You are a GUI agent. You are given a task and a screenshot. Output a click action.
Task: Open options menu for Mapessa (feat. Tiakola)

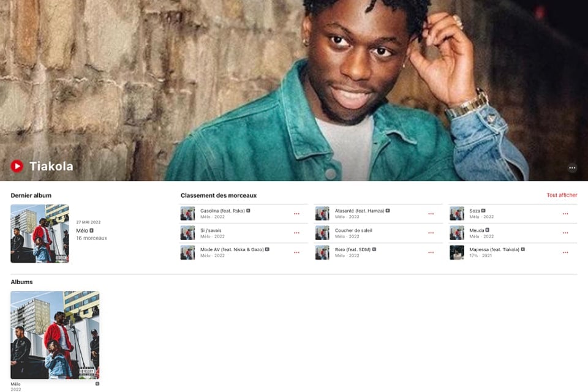point(565,252)
